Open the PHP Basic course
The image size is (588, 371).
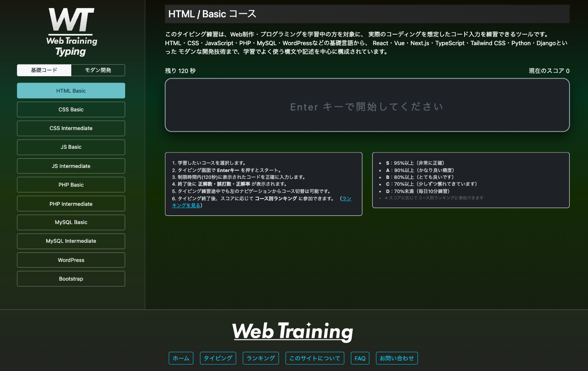pyautogui.click(x=71, y=185)
